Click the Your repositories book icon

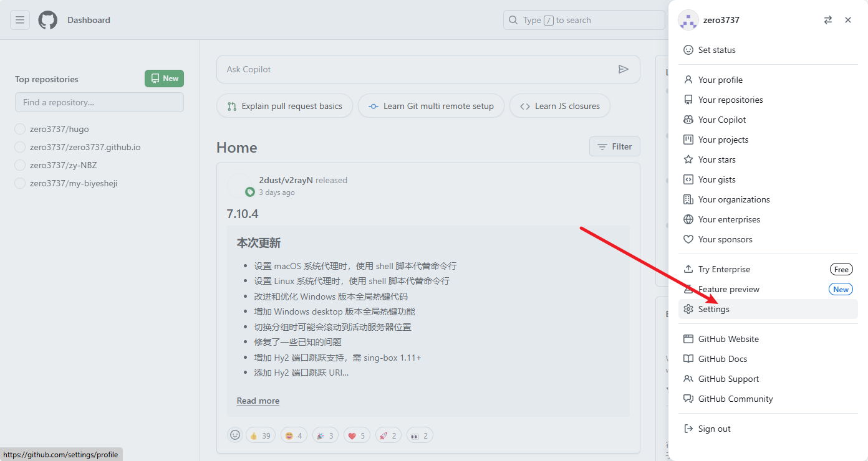pos(688,100)
